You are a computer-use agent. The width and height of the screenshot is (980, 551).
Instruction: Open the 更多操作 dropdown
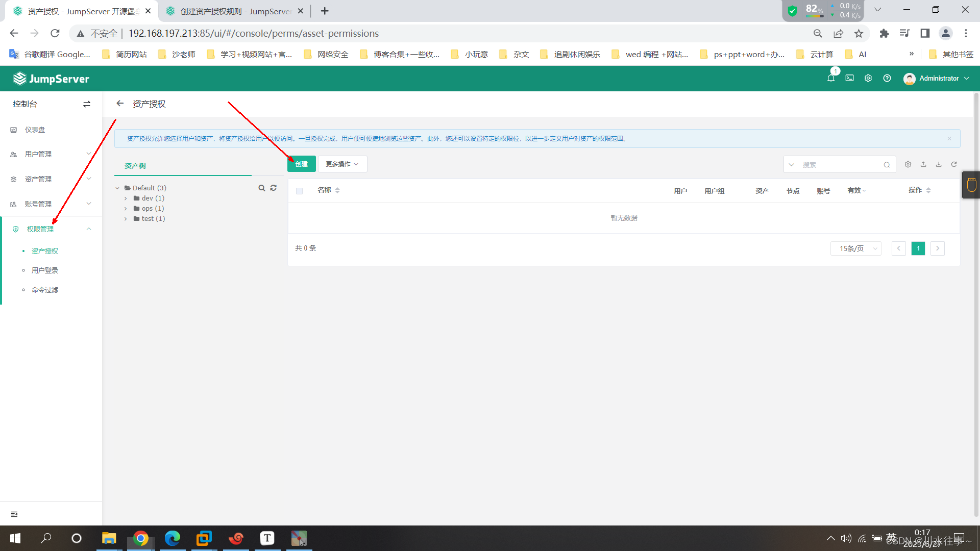(342, 164)
